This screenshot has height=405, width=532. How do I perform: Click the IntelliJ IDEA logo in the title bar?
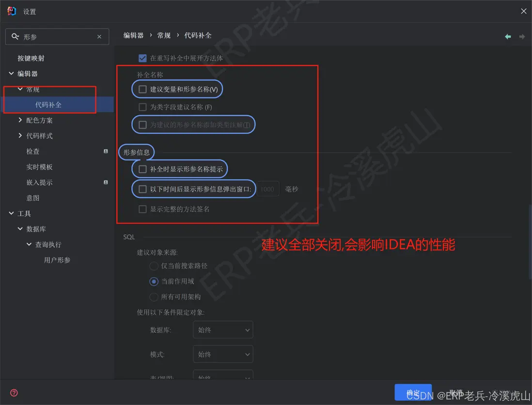[x=11, y=11]
